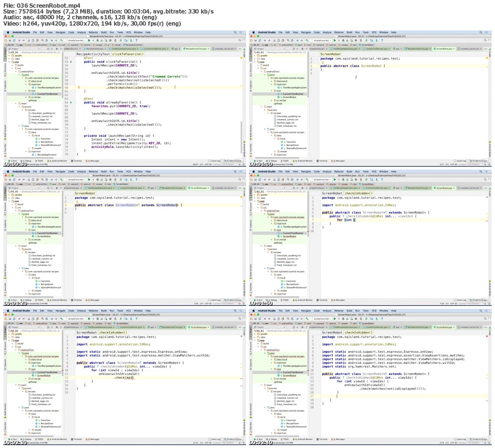Click line 12 code '.check(mat' in 00:02:10 frame
Image resolution: width=495 pixels, height=448 pixels.
click(124, 377)
